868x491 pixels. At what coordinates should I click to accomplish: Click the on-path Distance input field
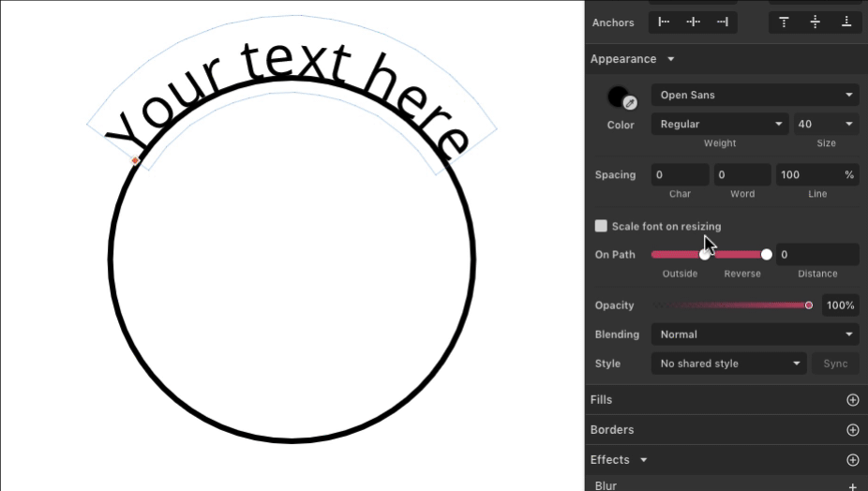[x=816, y=255]
